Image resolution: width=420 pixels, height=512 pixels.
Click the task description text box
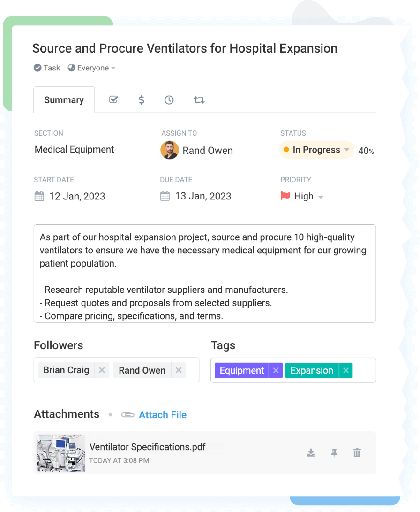pyautogui.click(x=204, y=273)
